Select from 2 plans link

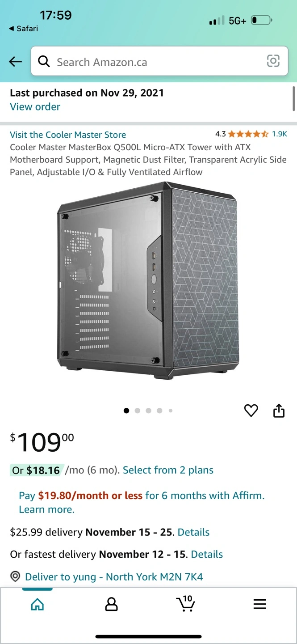[168, 470]
